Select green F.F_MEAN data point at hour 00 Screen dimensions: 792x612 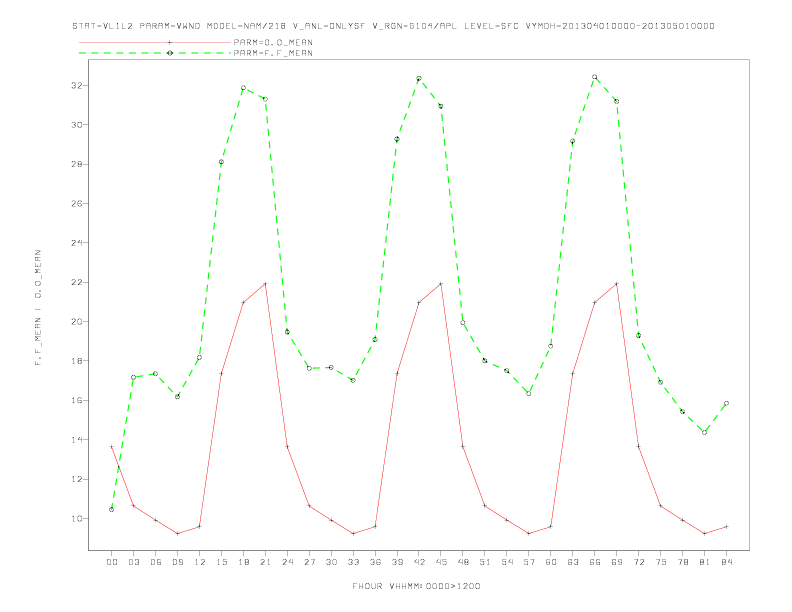tap(112, 509)
